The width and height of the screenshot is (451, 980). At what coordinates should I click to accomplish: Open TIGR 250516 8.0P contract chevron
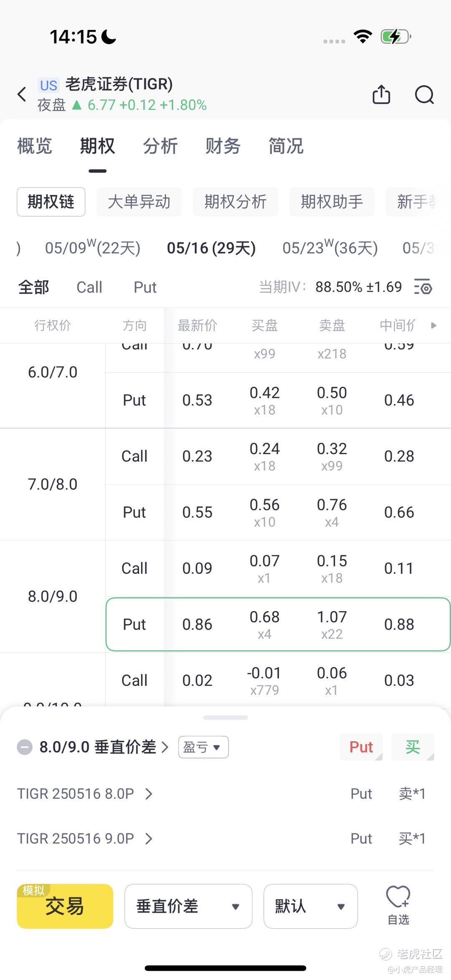(x=149, y=793)
